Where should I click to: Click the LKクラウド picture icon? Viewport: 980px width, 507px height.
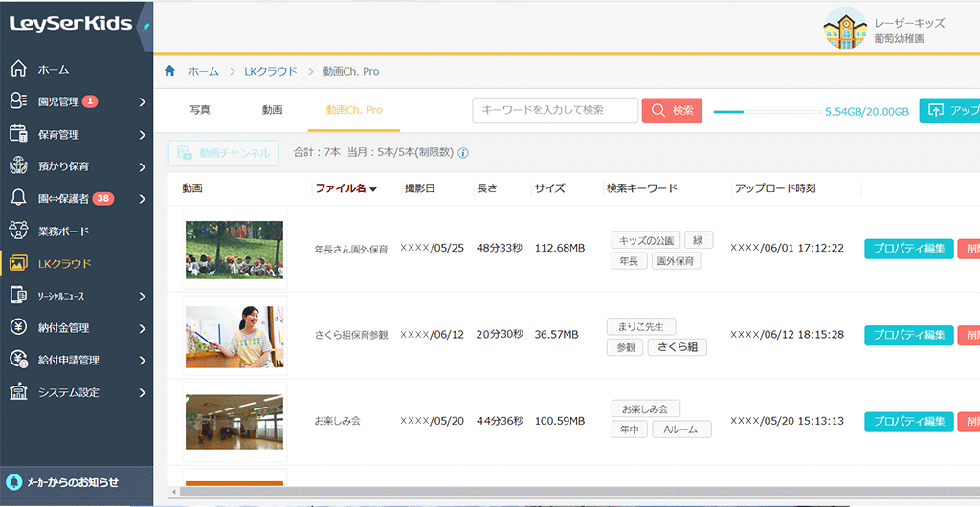19,263
